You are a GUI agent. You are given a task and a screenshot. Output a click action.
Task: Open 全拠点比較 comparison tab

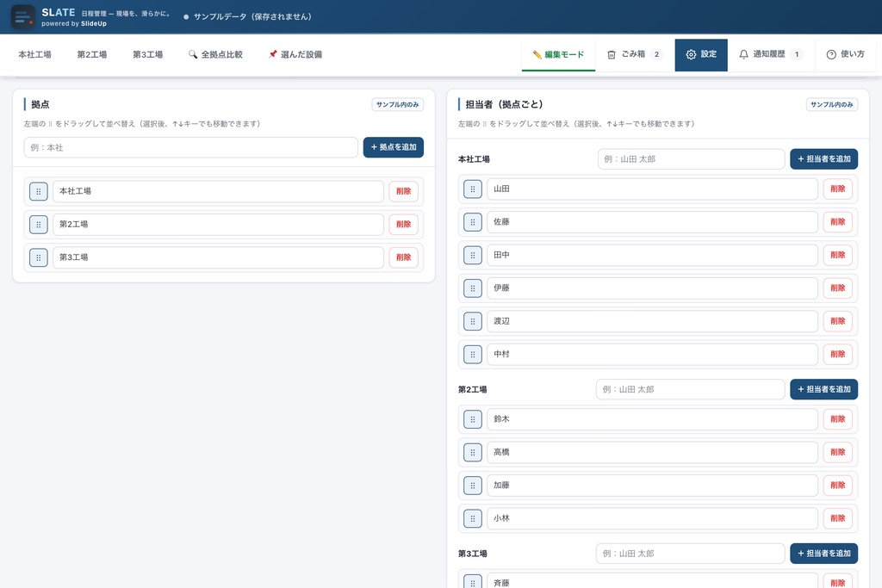(x=215, y=54)
